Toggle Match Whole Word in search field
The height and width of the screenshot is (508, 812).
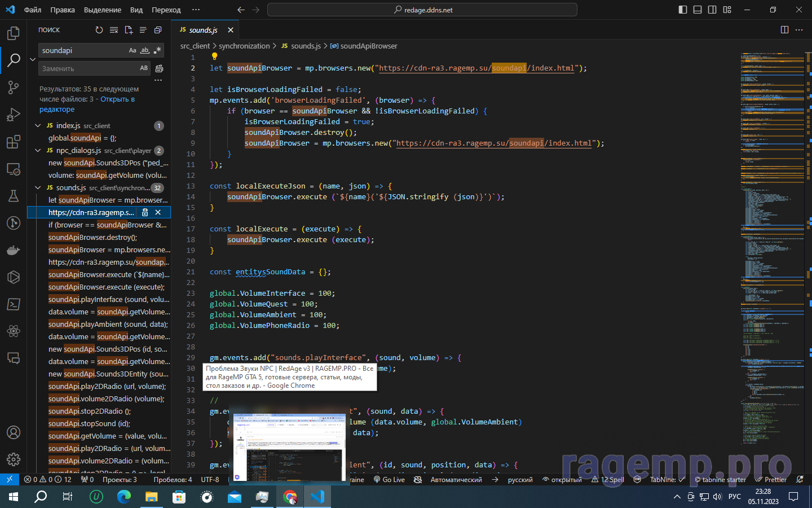[x=145, y=50]
